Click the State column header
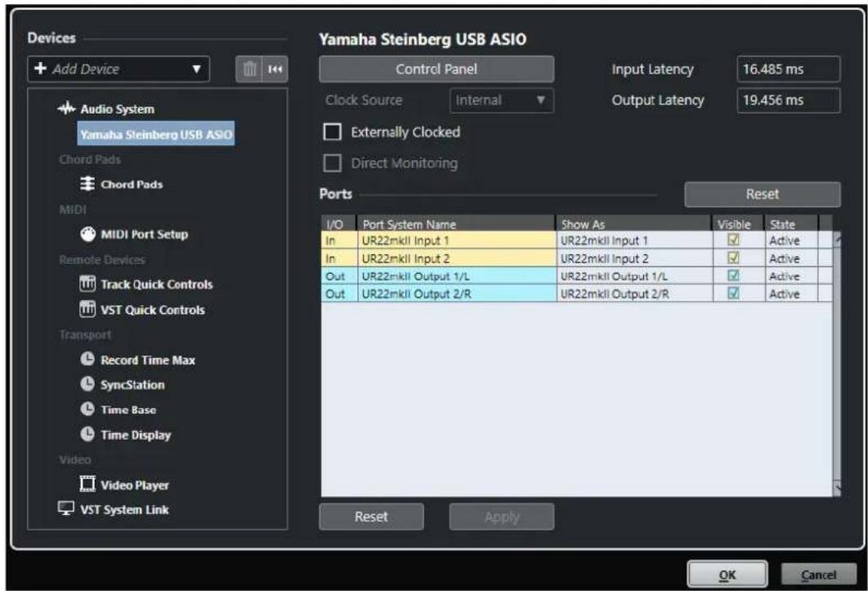Image resolution: width=868 pixels, height=591 pixels. click(x=790, y=224)
